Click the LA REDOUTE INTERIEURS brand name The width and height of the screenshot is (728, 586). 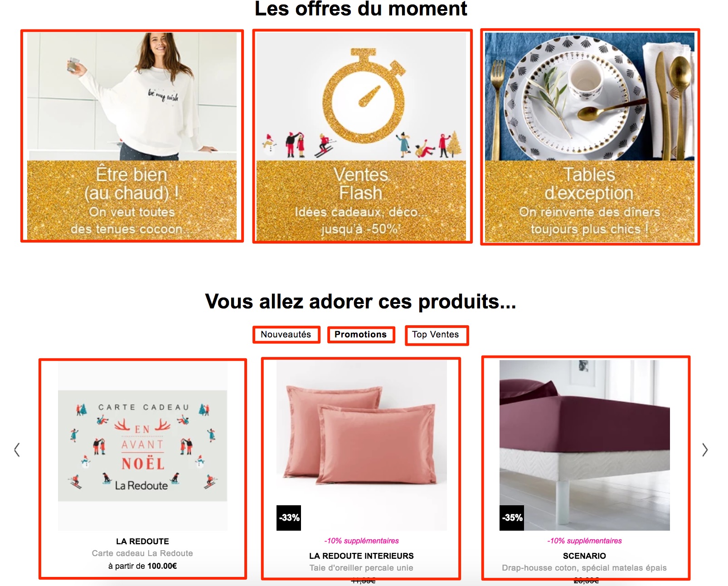(x=361, y=556)
